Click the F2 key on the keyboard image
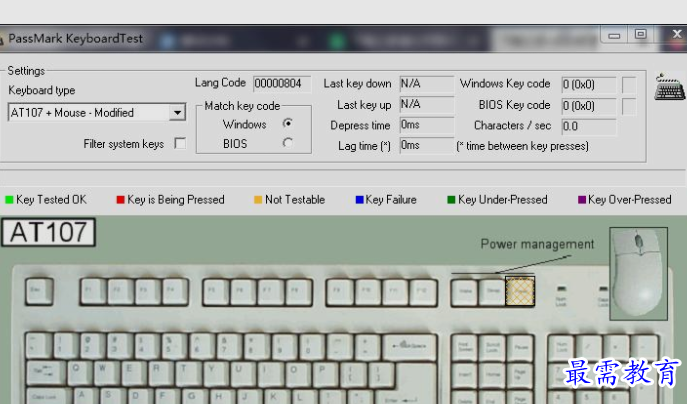 click(x=120, y=291)
